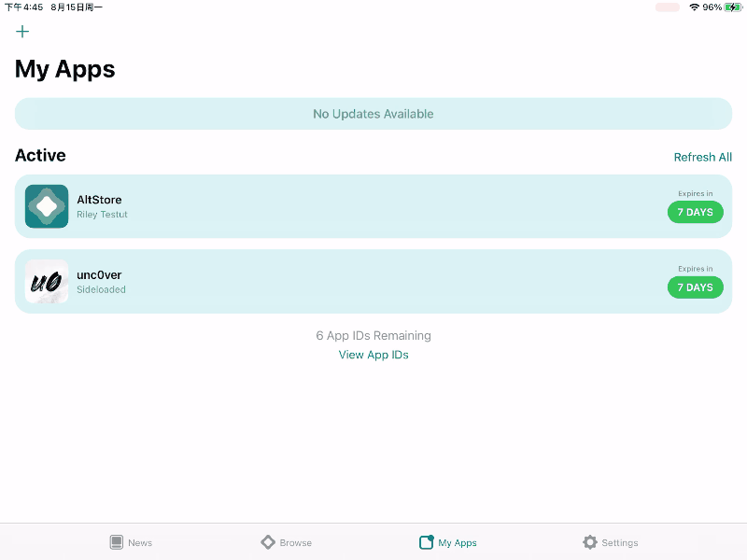Select the unc0ver app name text
Image resolution: width=747 pixels, height=560 pixels.
tap(99, 274)
